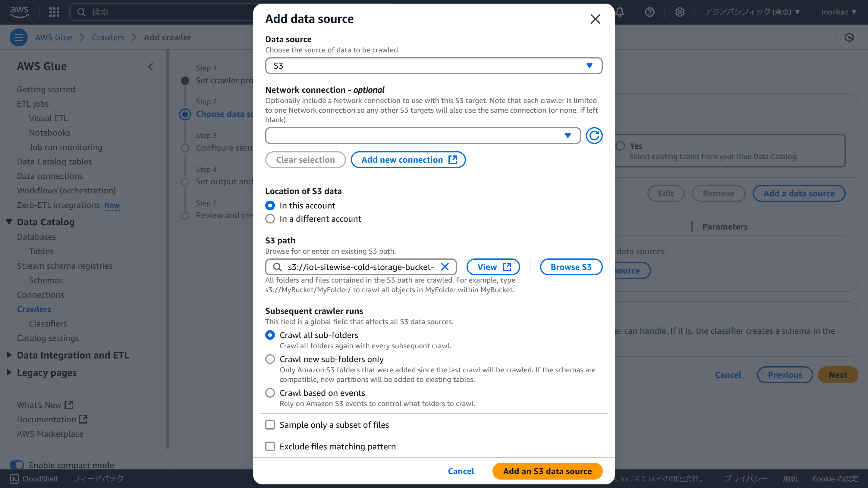Click the hamburger navigation menu icon
868x488 pixels.
coord(18,37)
